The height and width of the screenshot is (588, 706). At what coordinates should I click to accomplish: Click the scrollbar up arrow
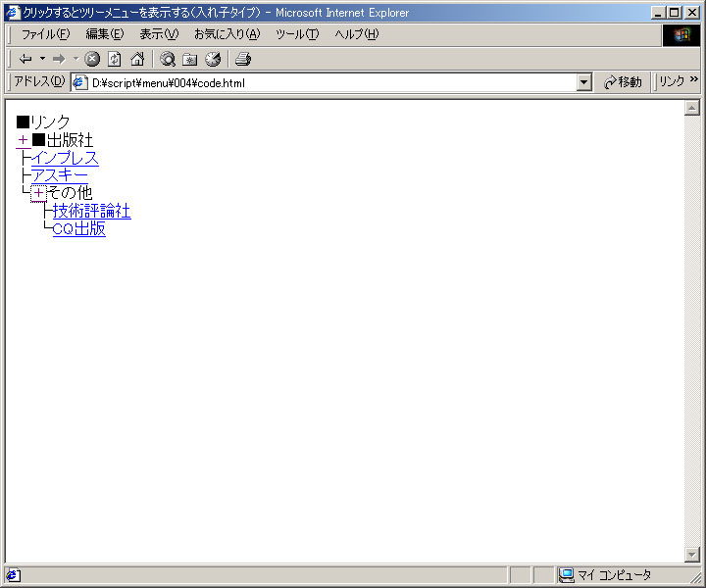691,108
